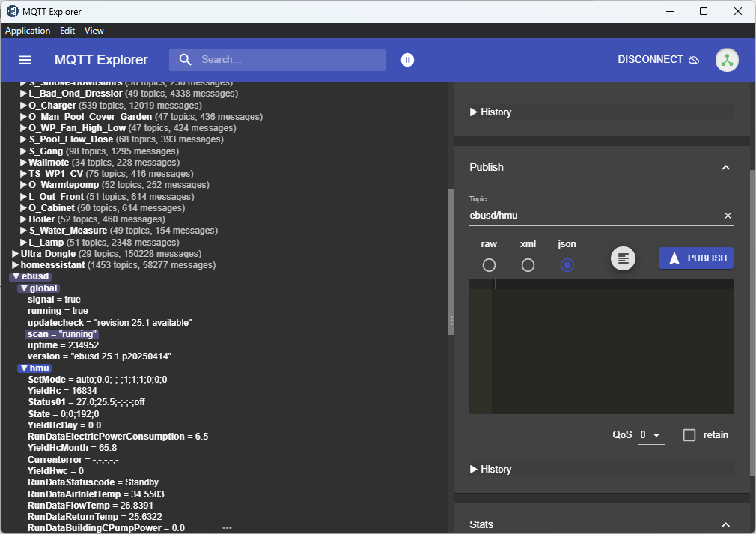This screenshot has height=534, width=756.
Task: Select the RunDataElectricPowerConsumption topic
Action: [x=118, y=437]
